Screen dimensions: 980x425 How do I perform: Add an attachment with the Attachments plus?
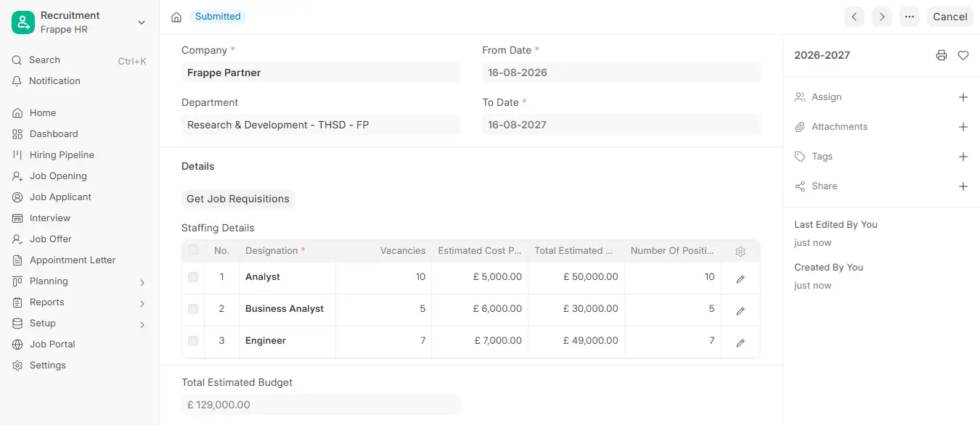coord(963,127)
